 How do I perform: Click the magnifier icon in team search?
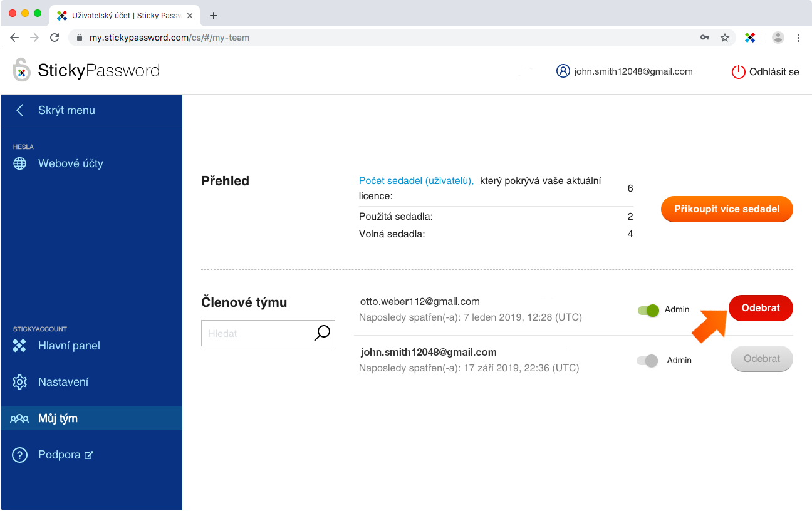click(x=322, y=333)
